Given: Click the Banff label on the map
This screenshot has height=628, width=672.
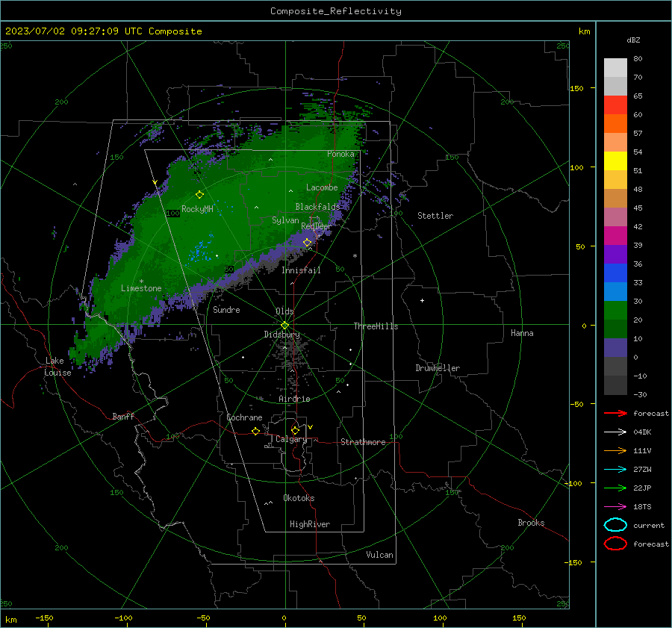Looking at the screenshot, I should pos(123,417).
